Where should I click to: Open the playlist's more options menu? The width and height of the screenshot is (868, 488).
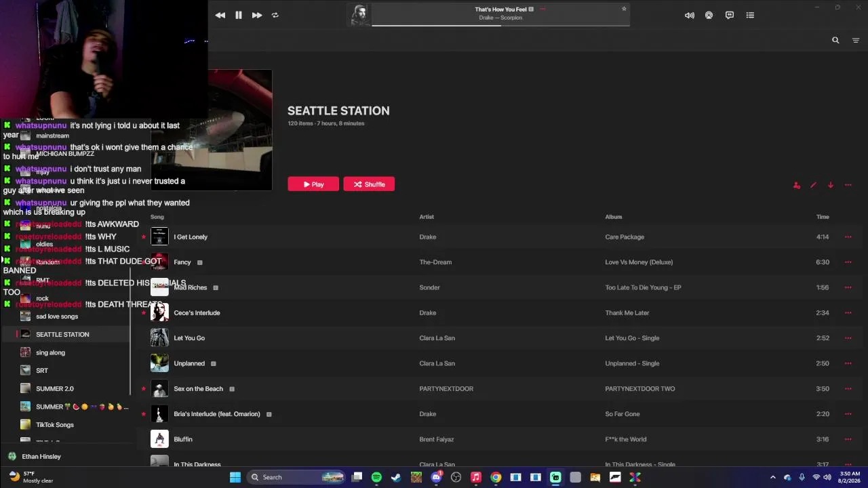(x=848, y=185)
